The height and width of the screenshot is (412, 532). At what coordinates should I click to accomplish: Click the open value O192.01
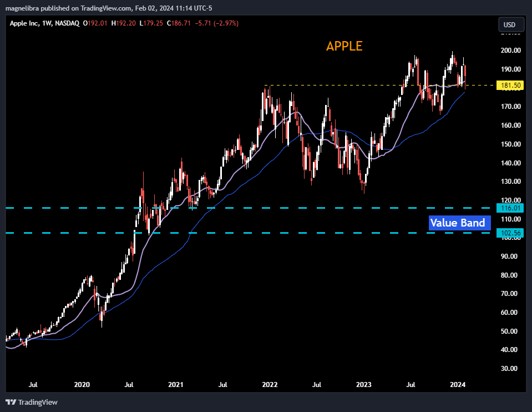click(95, 23)
